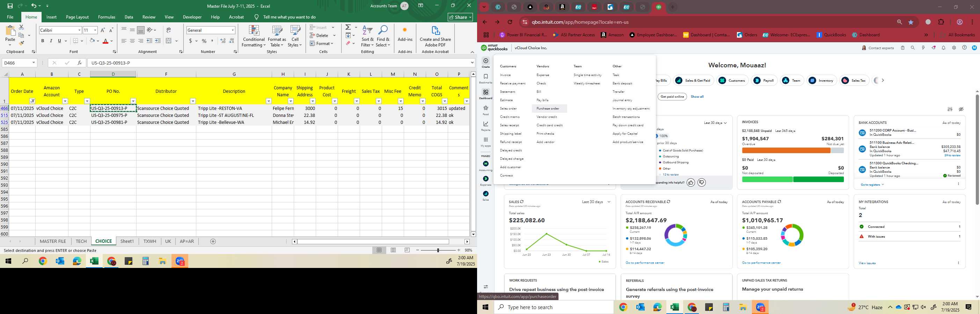Open Conditional Formatting menu

point(254,37)
